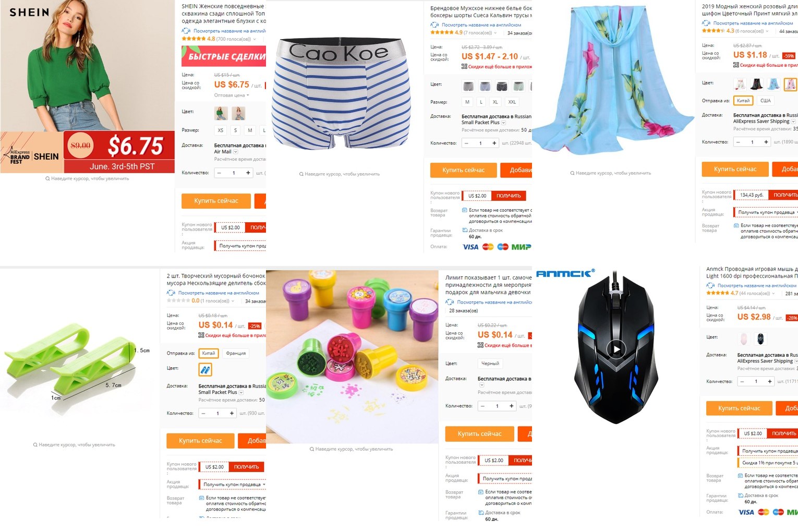Click Купить сейчас for the Anmck mouse
This screenshot has width=798, height=532.
click(739, 408)
